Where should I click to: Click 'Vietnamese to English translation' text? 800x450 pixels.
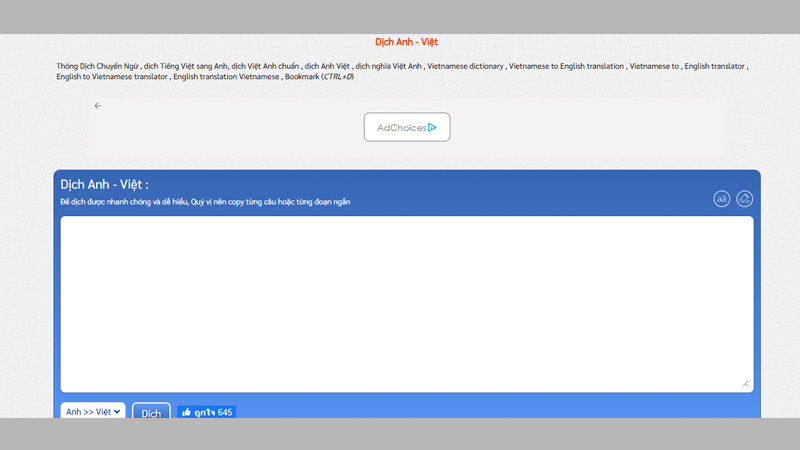(x=566, y=66)
